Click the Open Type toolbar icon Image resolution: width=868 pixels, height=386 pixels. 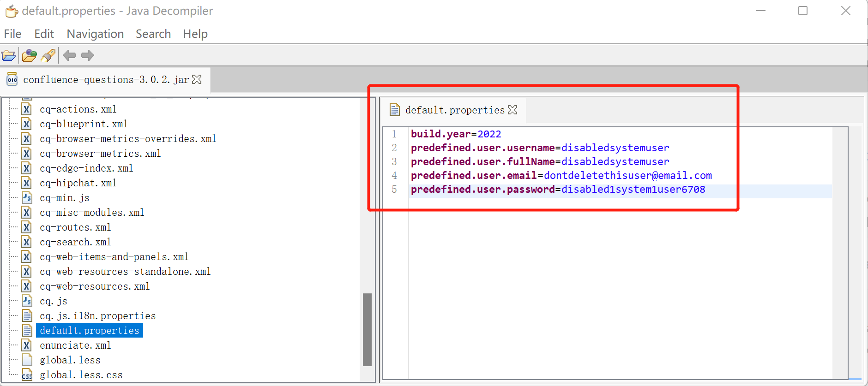[x=30, y=56]
